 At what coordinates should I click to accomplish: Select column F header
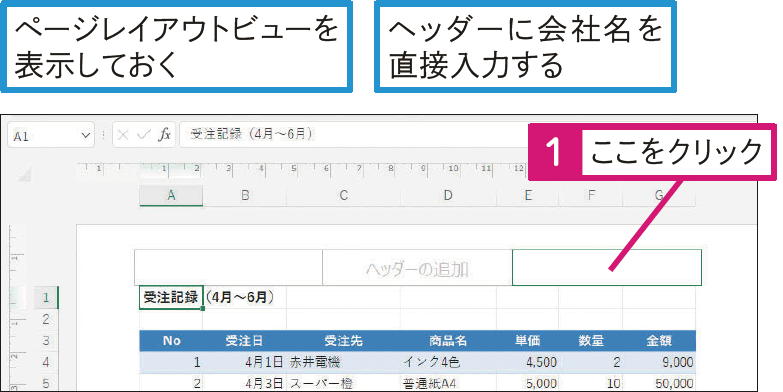click(x=591, y=195)
